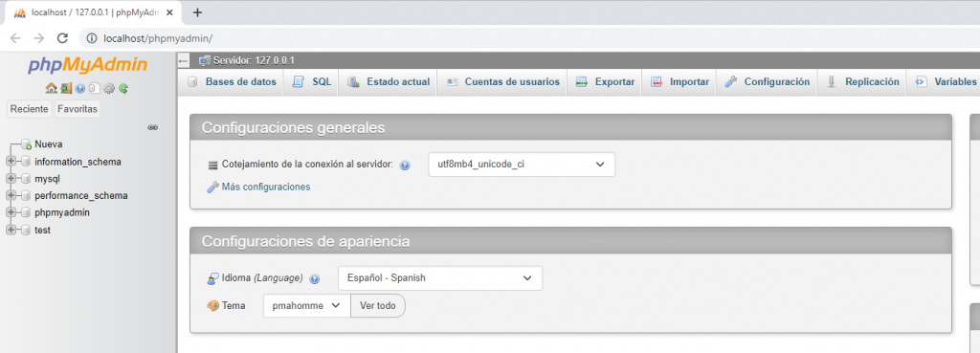Click the Ver todo themes button
The width and height of the screenshot is (980, 353).
pos(378,305)
